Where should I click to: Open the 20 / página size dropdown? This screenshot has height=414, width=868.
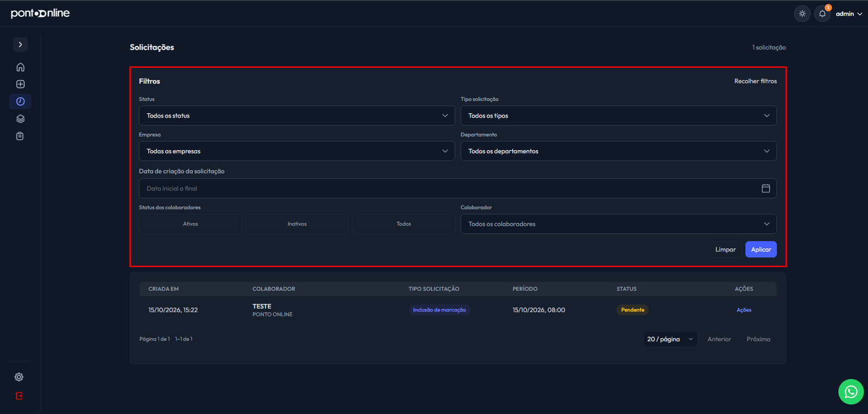pos(670,339)
